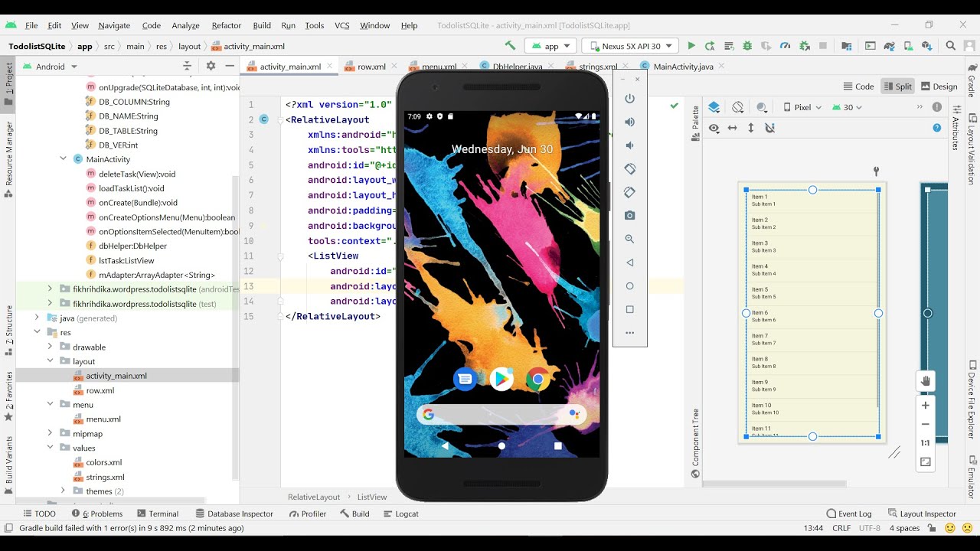Open the Pixel device preview dropdown

[802, 107]
